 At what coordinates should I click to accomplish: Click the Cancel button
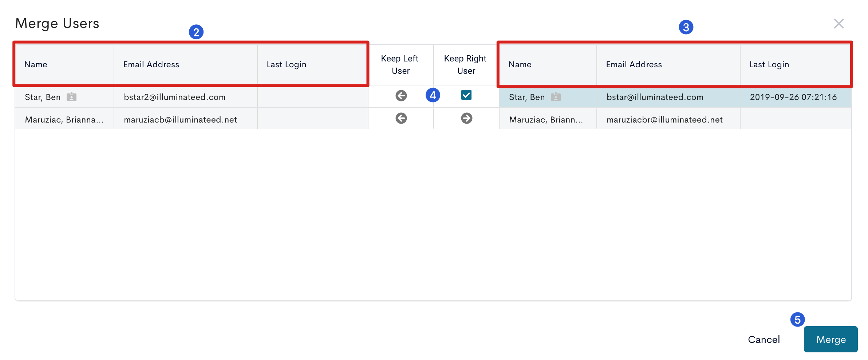click(x=764, y=339)
